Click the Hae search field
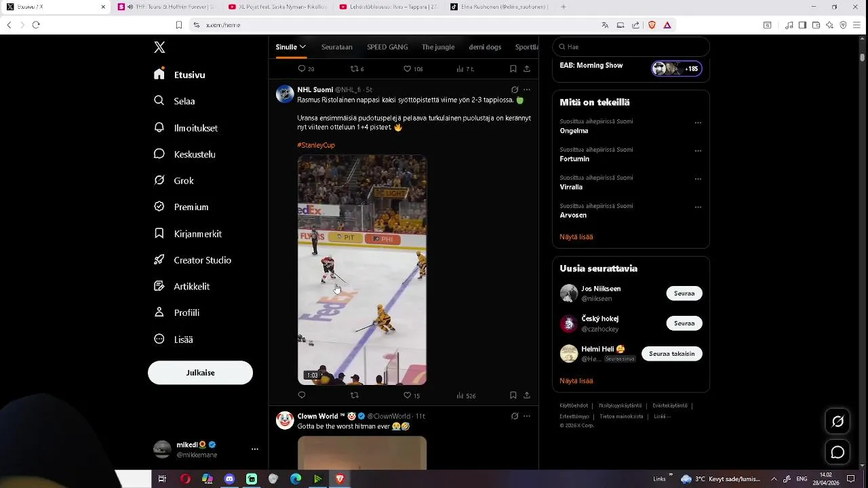Viewport: 868px width, 488px height. coord(631,47)
